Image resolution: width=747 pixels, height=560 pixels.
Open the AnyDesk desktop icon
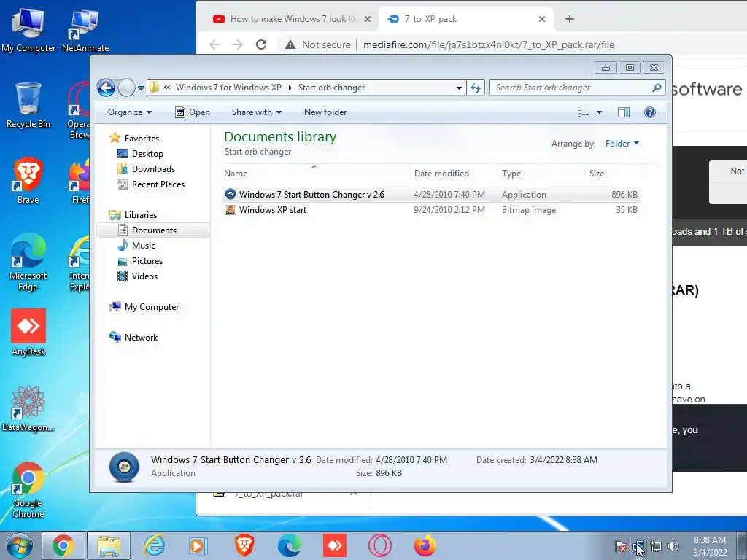(28, 332)
